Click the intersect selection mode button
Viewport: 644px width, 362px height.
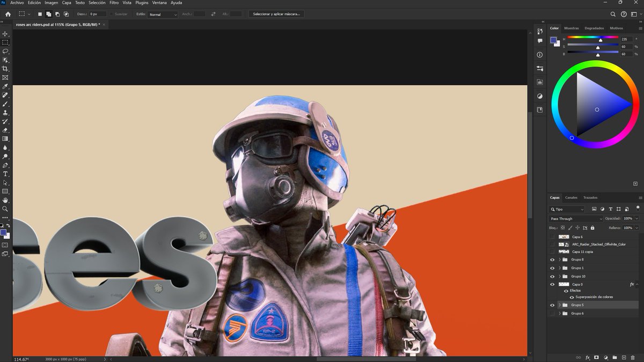pos(66,14)
